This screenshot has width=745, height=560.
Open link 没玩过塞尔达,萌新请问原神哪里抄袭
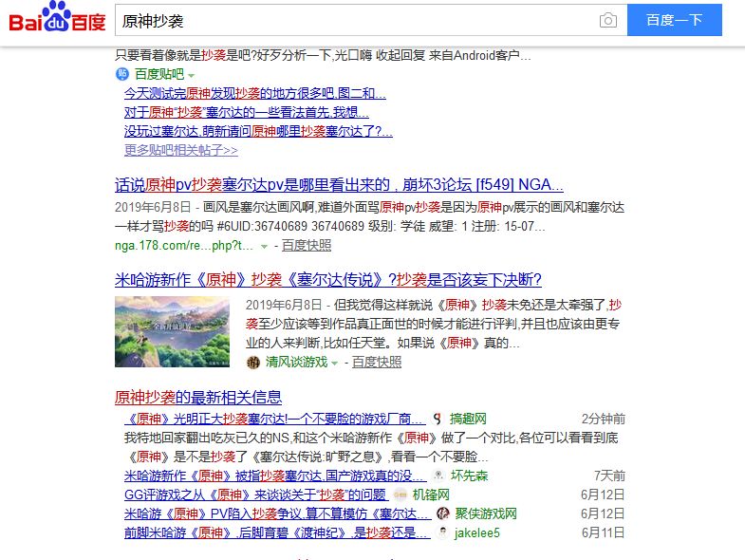click(x=258, y=131)
